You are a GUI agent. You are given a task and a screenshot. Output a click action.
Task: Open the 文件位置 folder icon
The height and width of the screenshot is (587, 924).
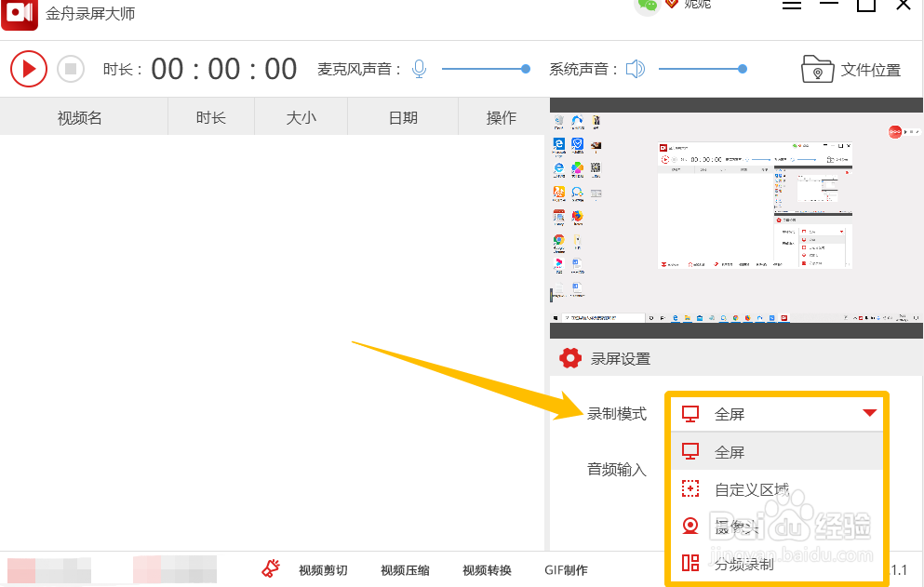(817, 69)
